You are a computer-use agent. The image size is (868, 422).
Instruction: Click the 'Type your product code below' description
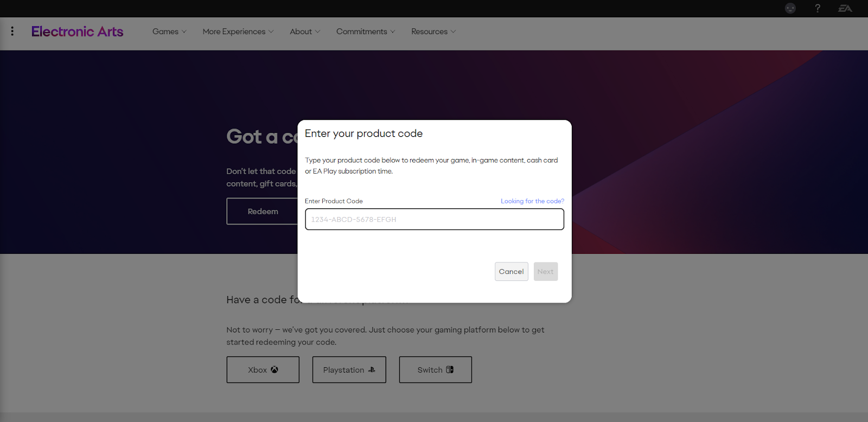pyautogui.click(x=431, y=165)
